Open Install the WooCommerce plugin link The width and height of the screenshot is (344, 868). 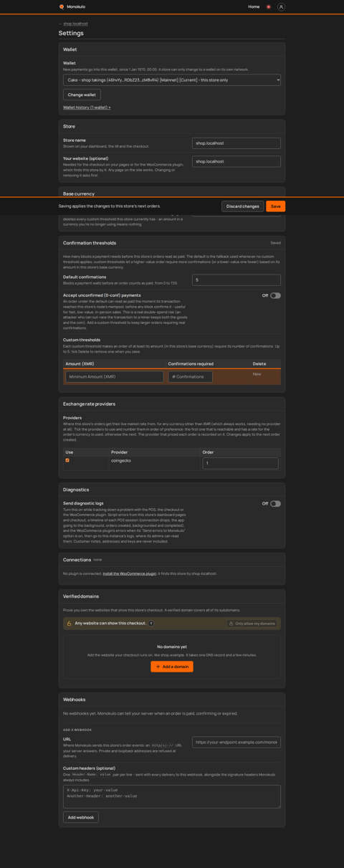[130, 573]
